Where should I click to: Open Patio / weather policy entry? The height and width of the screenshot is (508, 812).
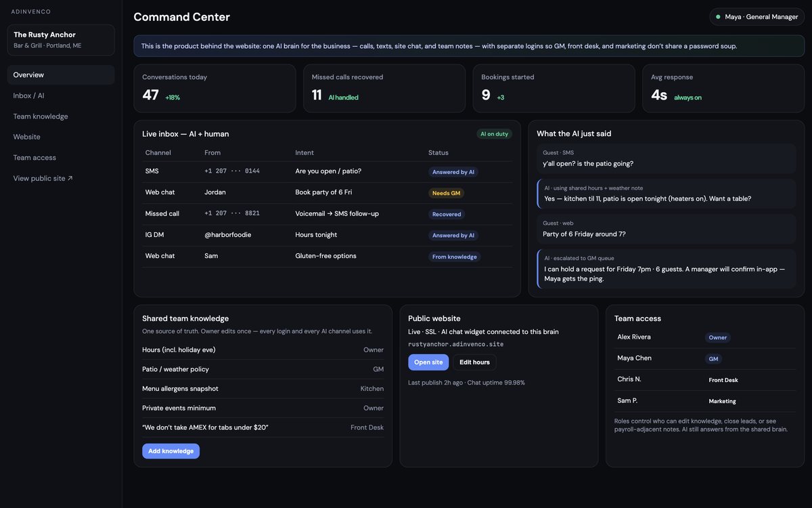pos(263,369)
